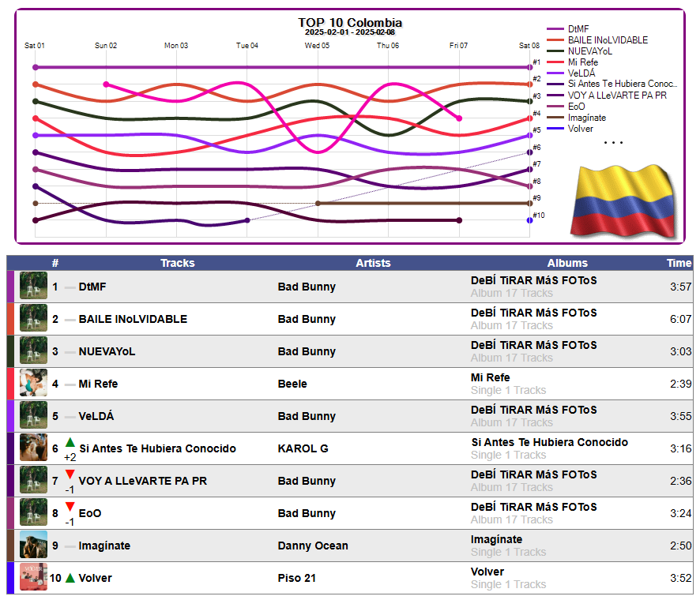The image size is (700, 600).
Task: Open the artist Piso 21 link
Action: (297, 578)
